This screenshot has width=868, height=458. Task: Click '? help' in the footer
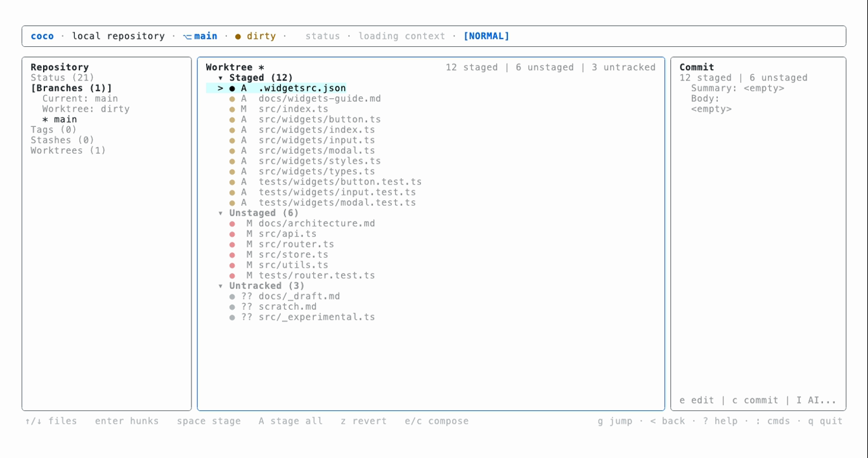(720, 421)
